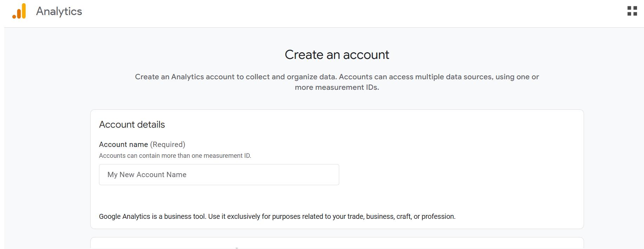Viewport: 644px width, 249px height.
Task: Select the measurement ID helper text
Action: [x=175, y=156]
